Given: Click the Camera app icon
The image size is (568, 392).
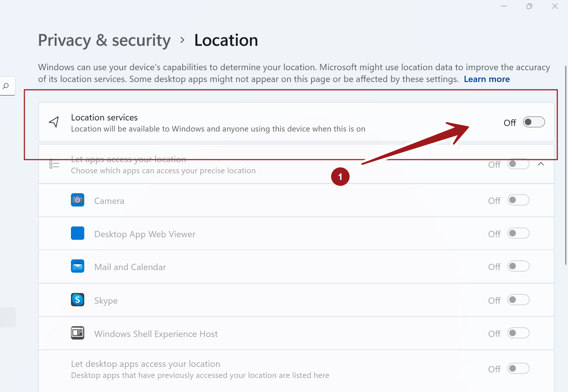Looking at the screenshot, I should pyautogui.click(x=78, y=200).
